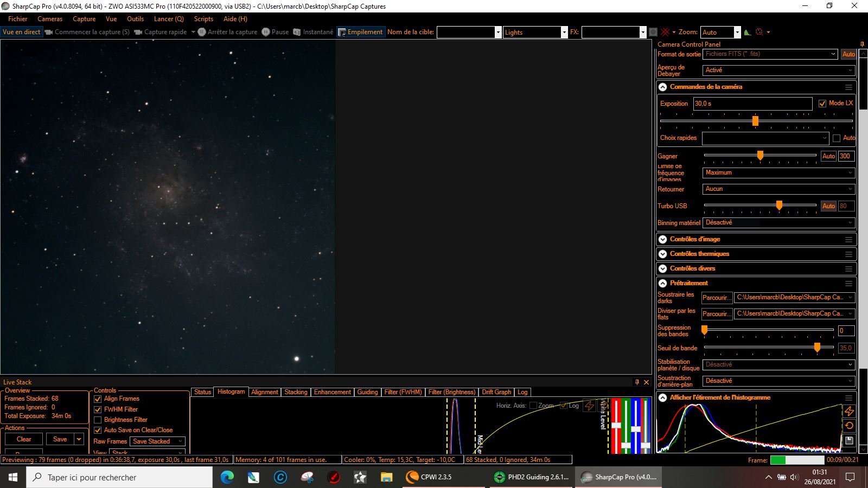Open File Explorer from the taskbar
This screenshot has height=488, width=868.
coord(386,477)
